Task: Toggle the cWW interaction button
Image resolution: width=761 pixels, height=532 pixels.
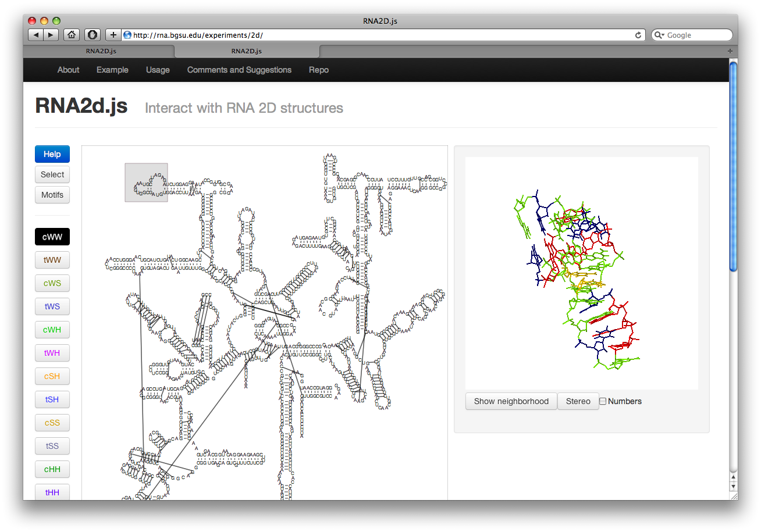Action: tap(52, 237)
